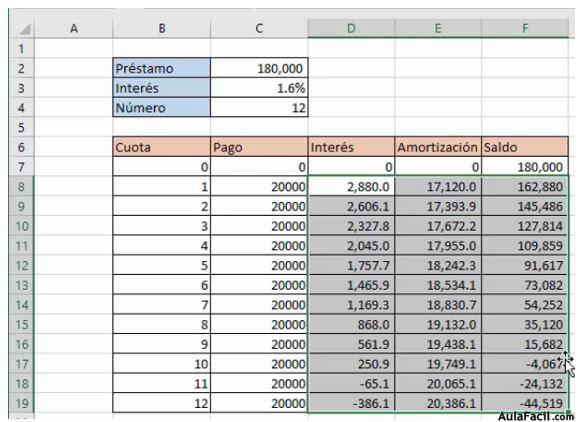The width and height of the screenshot is (578, 422).
Task: Click the Saldo header cell
Action: (x=525, y=147)
